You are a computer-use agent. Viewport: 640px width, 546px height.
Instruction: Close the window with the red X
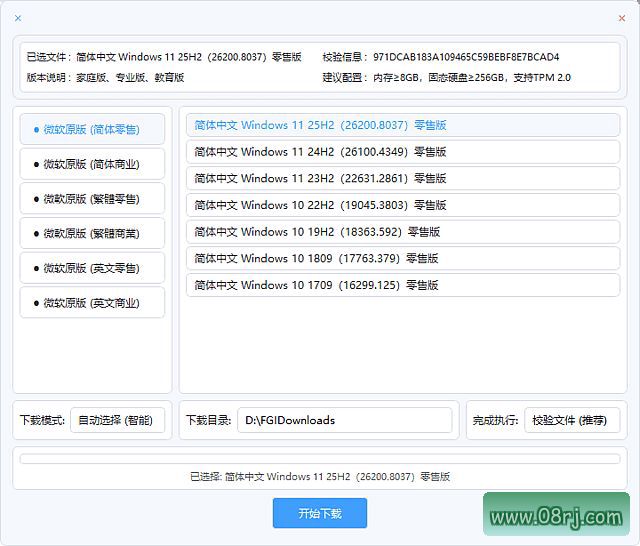622,18
